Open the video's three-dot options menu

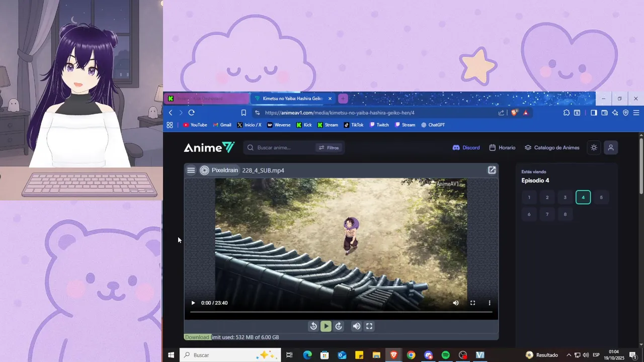pos(490,303)
